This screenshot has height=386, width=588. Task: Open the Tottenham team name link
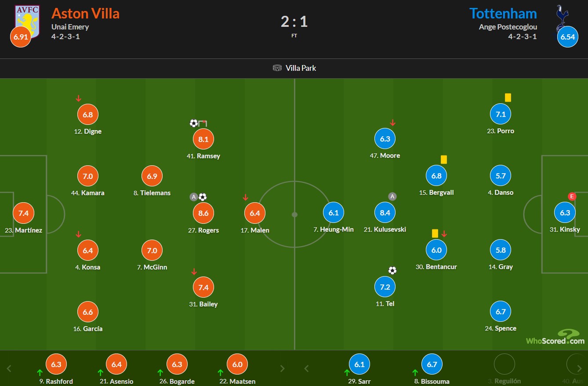(x=503, y=13)
